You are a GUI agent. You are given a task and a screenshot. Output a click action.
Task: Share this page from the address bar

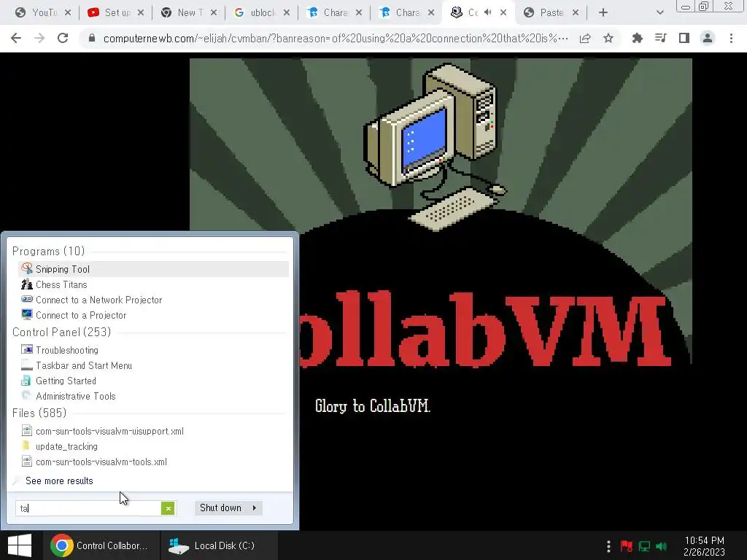(x=585, y=38)
